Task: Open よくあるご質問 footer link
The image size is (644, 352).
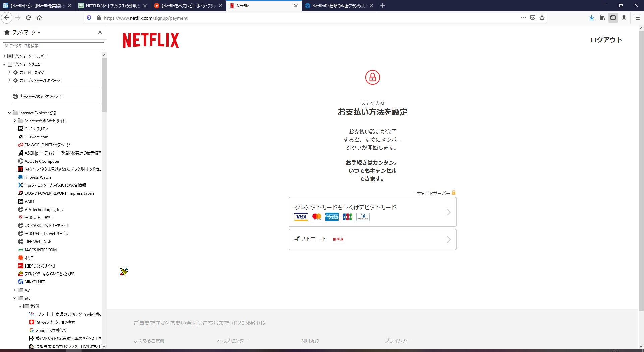Action: 149,341
